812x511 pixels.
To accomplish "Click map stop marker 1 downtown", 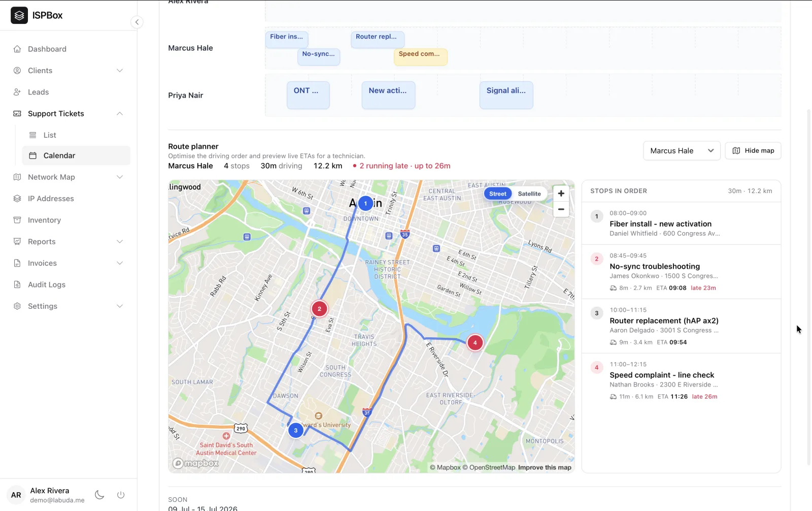I will (365, 203).
